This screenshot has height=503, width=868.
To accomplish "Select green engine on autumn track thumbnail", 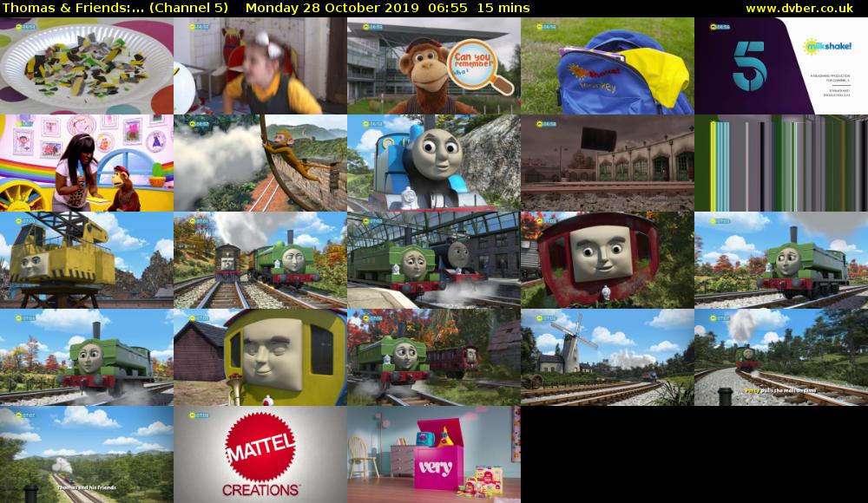I will pyautogui.click(x=781, y=260).
